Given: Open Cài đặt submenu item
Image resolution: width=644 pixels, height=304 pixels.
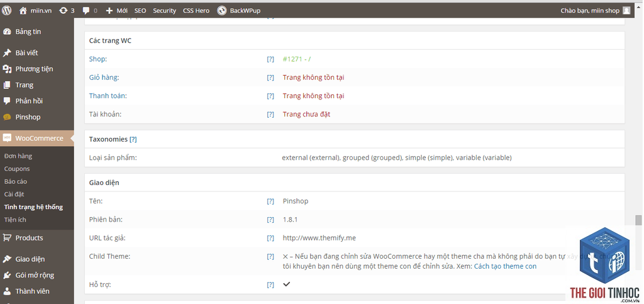Looking at the screenshot, I should 14,194.
